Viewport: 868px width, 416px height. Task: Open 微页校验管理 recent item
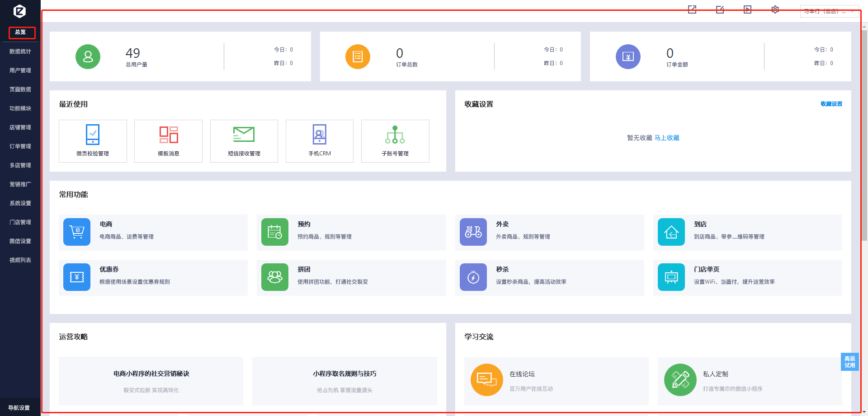click(x=93, y=141)
